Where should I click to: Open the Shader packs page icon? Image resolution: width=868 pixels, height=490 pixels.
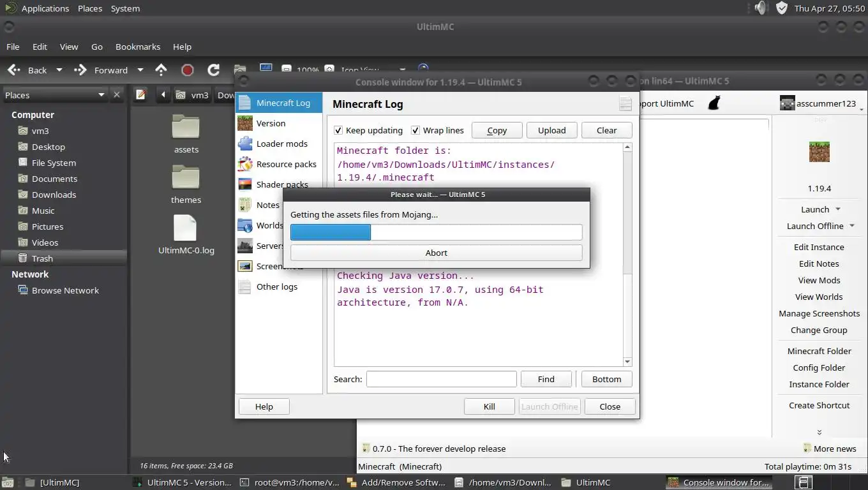245,184
